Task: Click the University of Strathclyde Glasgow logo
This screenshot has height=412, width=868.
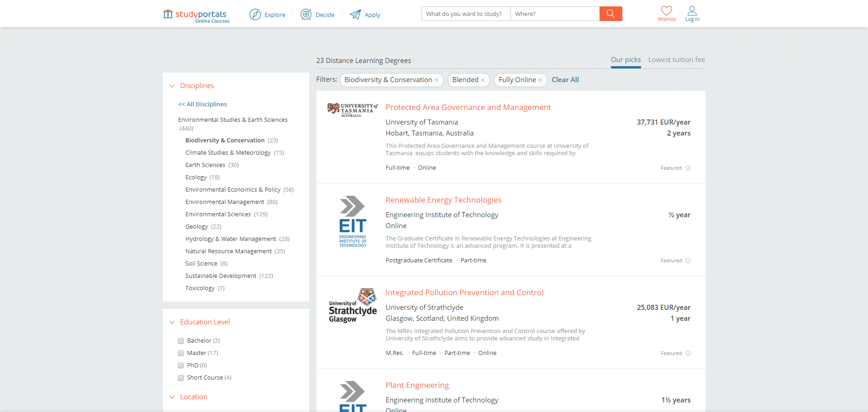Action: [x=352, y=305]
